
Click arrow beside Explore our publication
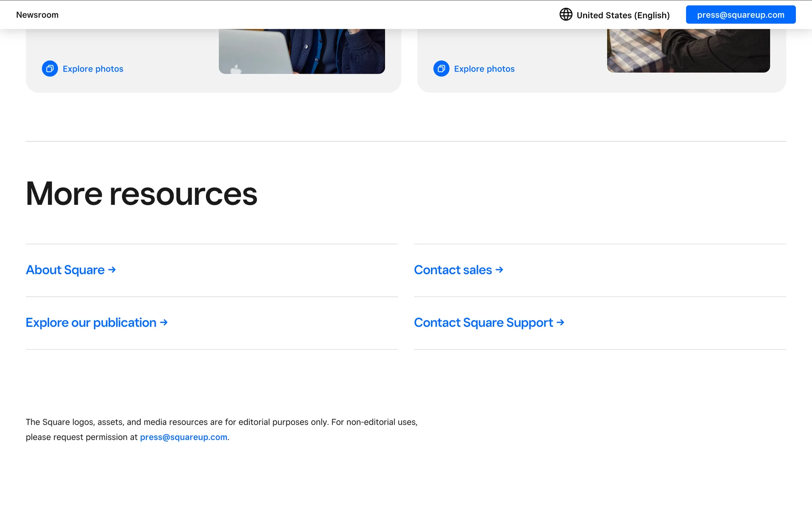pyautogui.click(x=164, y=323)
